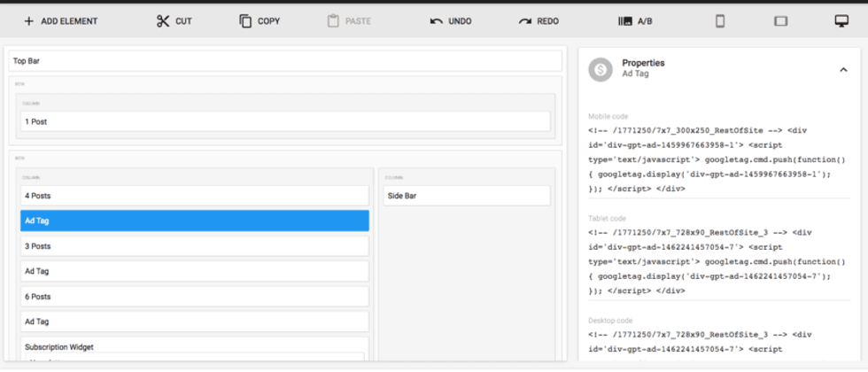Click the Cut text label

click(x=184, y=21)
